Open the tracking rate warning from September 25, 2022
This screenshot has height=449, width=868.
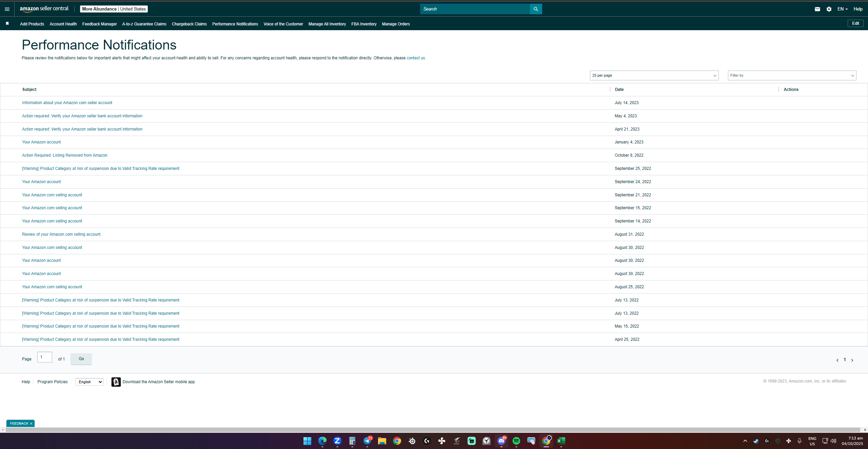[101, 169]
